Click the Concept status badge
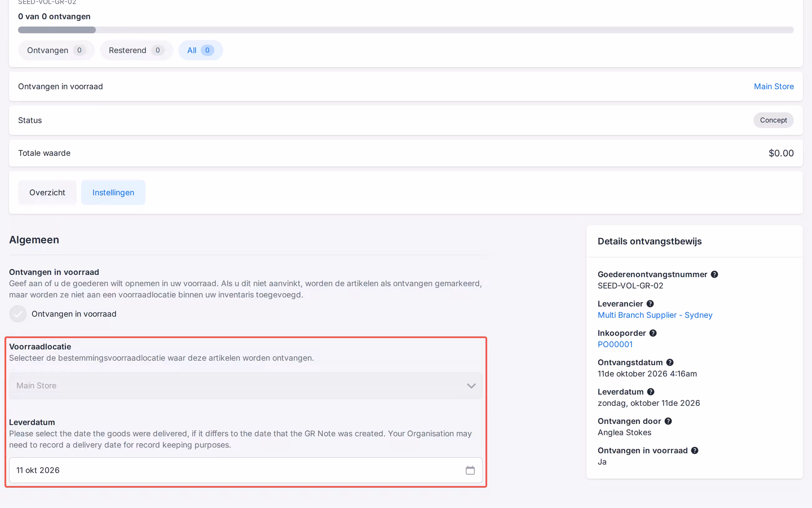 coord(773,120)
